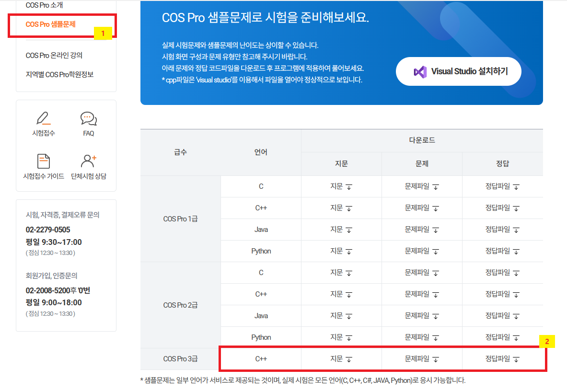Download 지문 for COS Pro 2급 C++
This screenshot has width=567, height=392.
(341, 294)
